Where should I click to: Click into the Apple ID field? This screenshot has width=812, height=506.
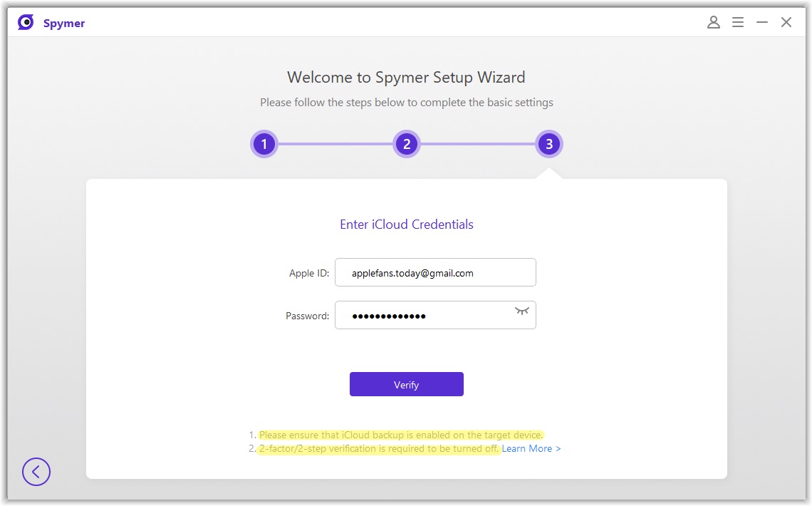435,272
